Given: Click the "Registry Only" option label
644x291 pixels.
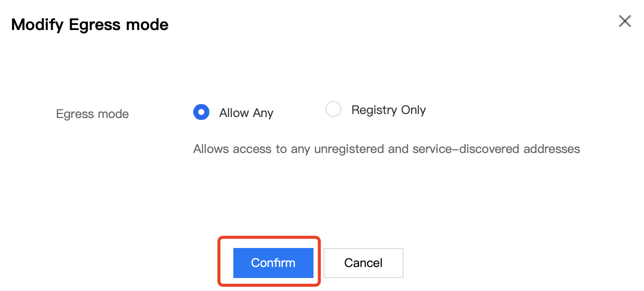Looking at the screenshot, I should [389, 110].
